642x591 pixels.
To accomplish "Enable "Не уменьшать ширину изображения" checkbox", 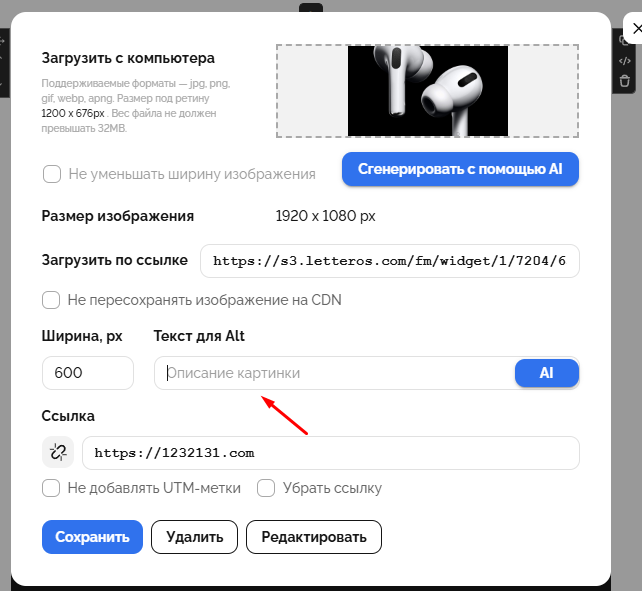I will point(52,174).
